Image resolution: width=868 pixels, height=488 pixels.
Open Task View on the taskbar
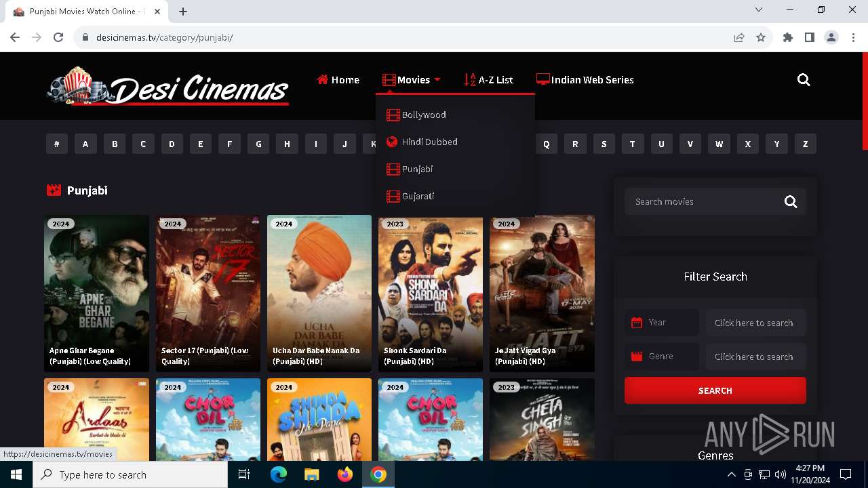click(244, 474)
